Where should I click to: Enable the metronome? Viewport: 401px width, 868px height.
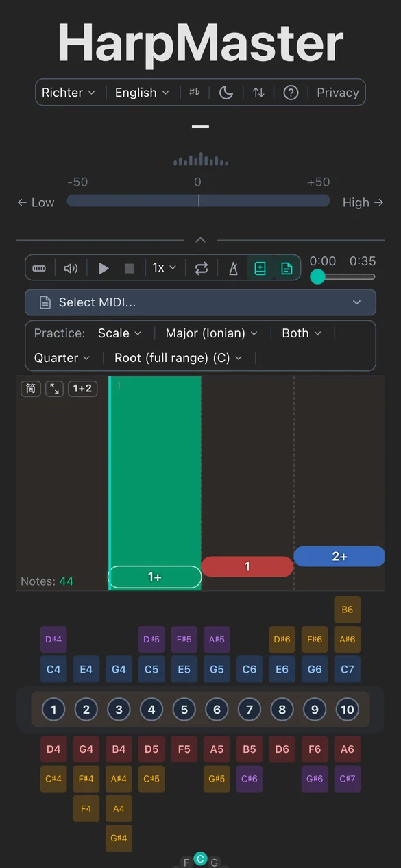click(x=233, y=268)
